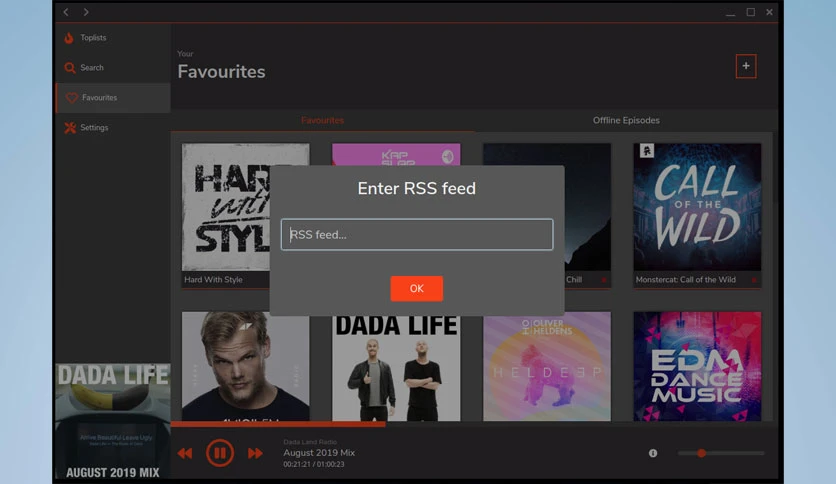Confirm the RSS feed with OK
This screenshot has width=836, height=484.
coord(416,288)
